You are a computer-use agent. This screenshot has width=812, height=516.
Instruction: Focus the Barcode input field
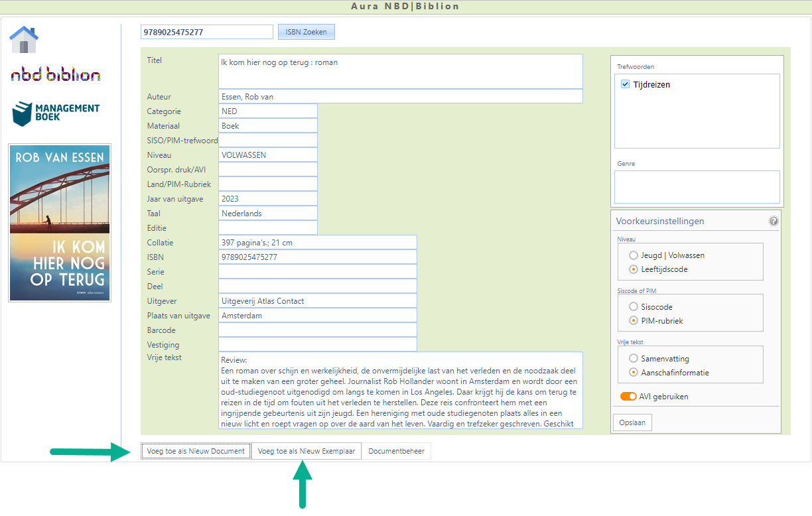coord(317,330)
